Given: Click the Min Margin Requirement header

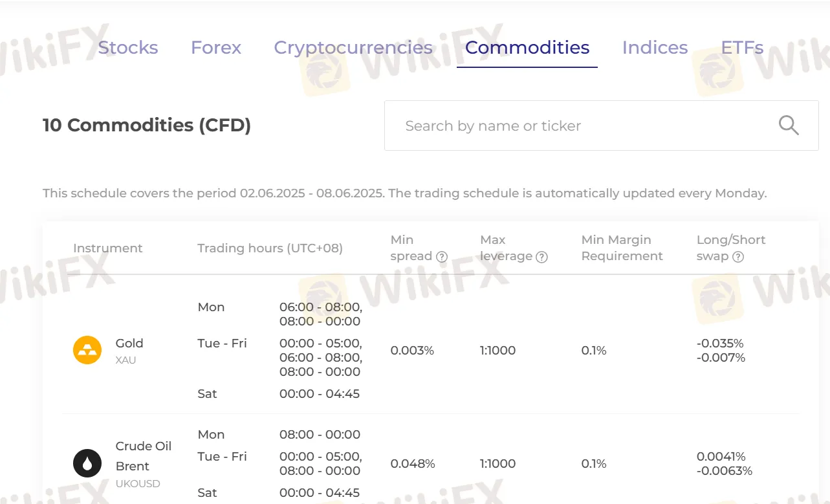Looking at the screenshot, I should (622, 248).
